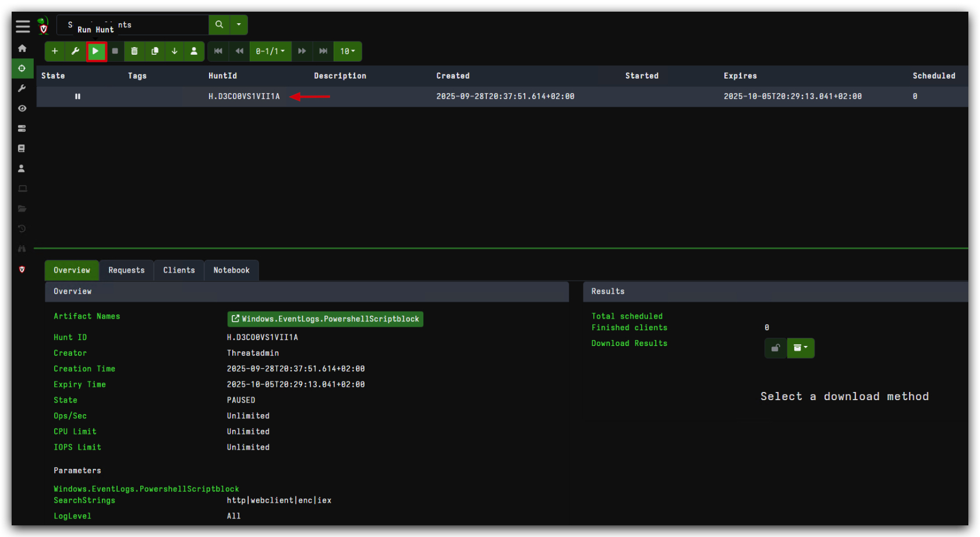Screen dimensions: 980x537
Task: Delete the hunt with trash button
Action: (135, 51)
